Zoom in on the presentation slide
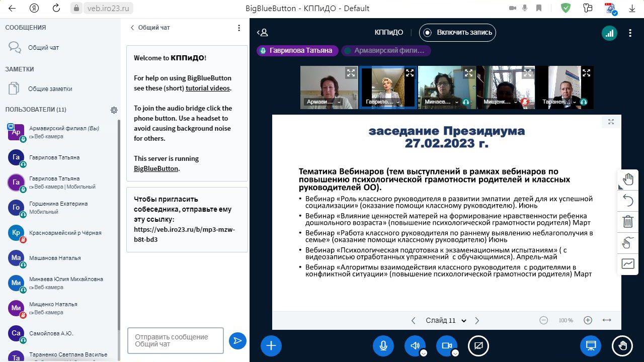 click(x=588, y=320)
